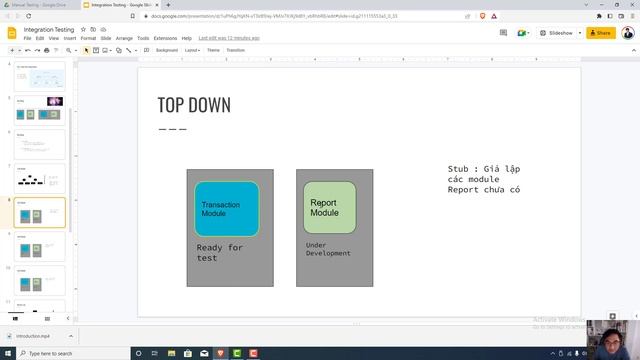Add a comment via toolbar icon
The width and height of the screenshot is (640, 360).
point(146,50)
